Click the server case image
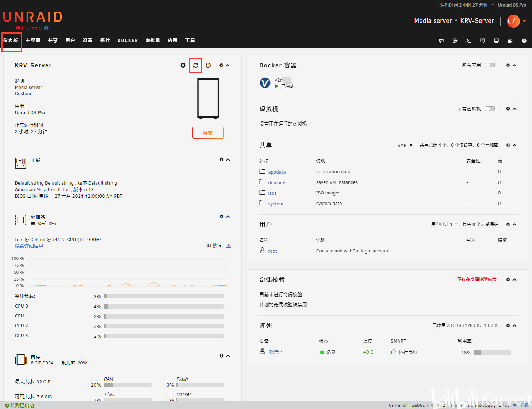 [208, 99]
